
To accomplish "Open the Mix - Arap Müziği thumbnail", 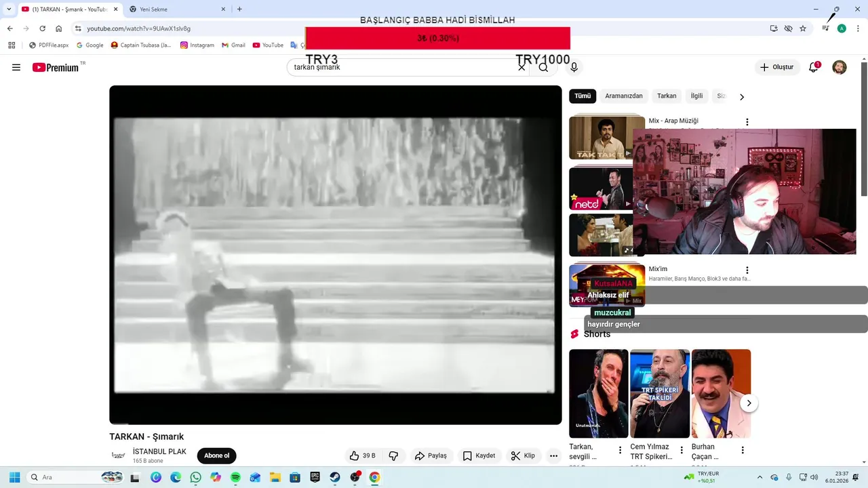I will coord(606,137).
